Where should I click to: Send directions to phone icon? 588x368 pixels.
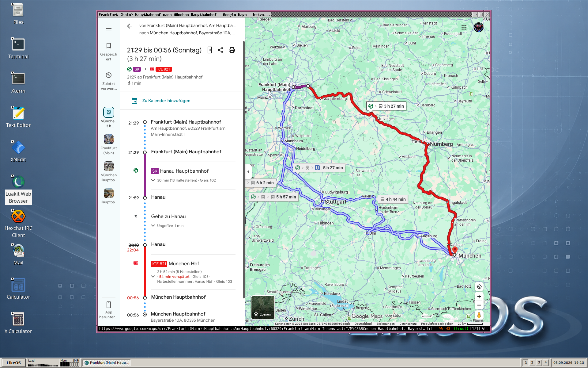[x=210, y=50]
